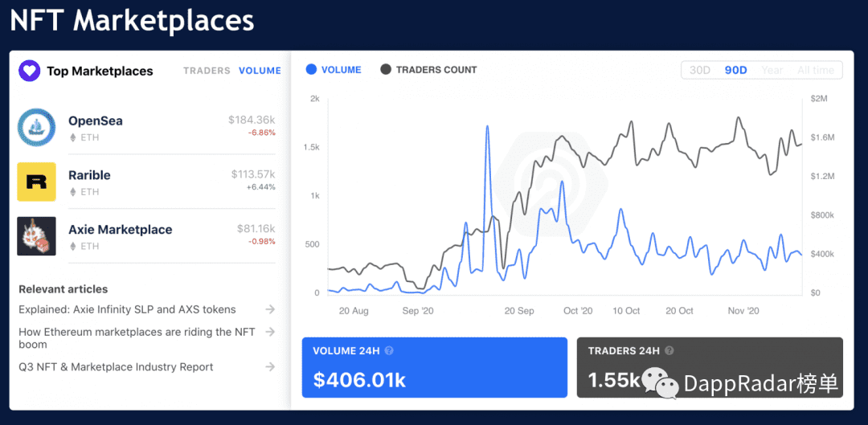Click the 'Relevant articles' heading
Image resolution: width=868 pixels, height=425 pixels.
pyautogui.click(x=63, y=289)
